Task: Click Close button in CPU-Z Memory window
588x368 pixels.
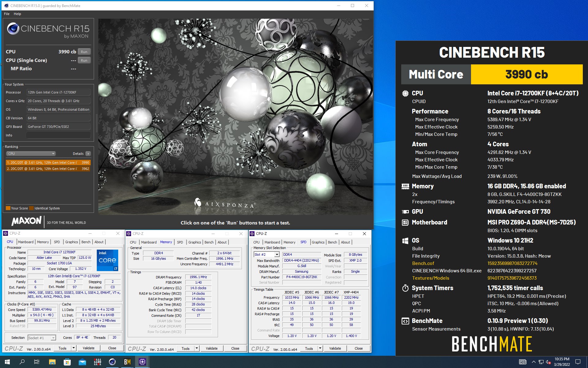Action: coord(235,348)
